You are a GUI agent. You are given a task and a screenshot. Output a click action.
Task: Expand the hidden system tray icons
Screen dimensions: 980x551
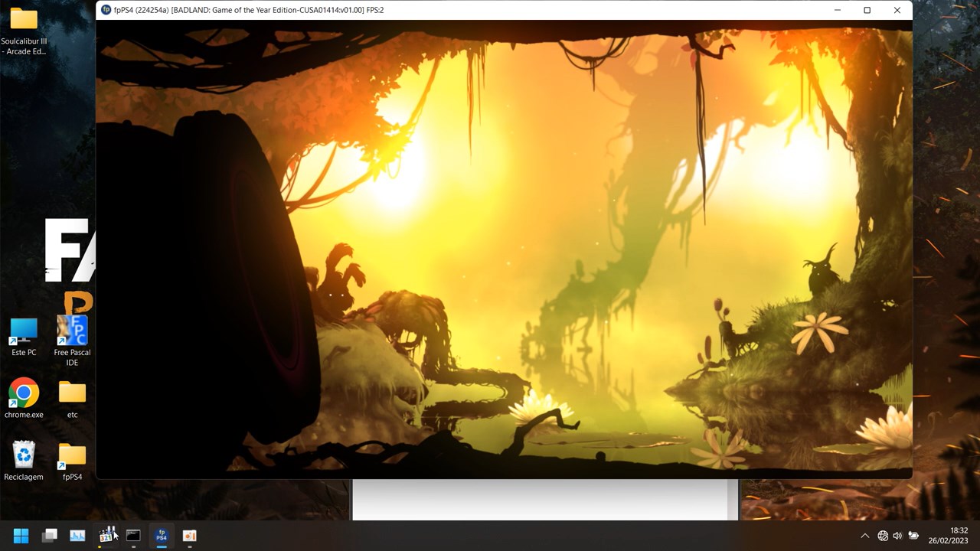pos(864,535)
